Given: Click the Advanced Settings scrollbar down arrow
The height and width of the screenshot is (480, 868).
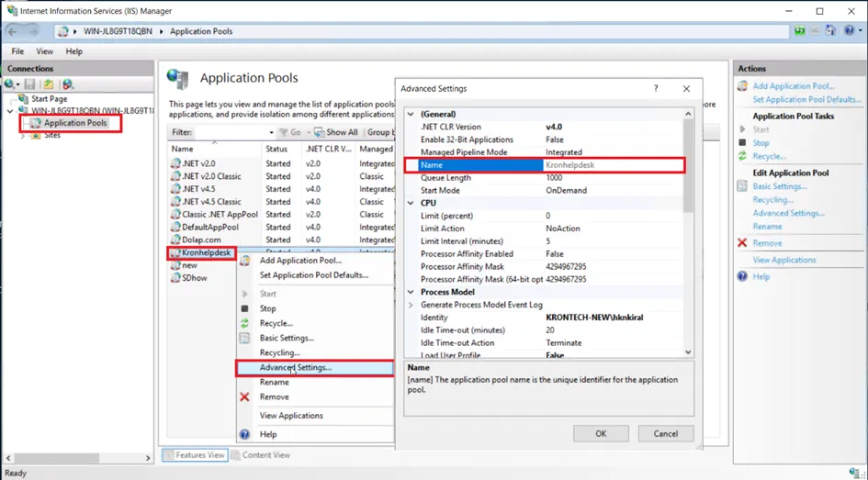Looking at the screenshot, I should (x=688, y=352).
